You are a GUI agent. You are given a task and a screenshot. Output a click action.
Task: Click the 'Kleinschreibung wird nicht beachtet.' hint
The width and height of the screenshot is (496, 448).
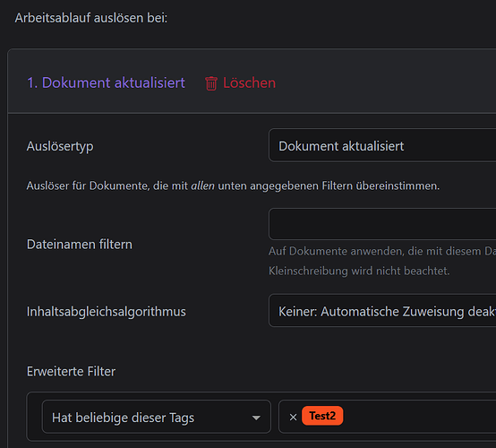(x=359, y=271)
